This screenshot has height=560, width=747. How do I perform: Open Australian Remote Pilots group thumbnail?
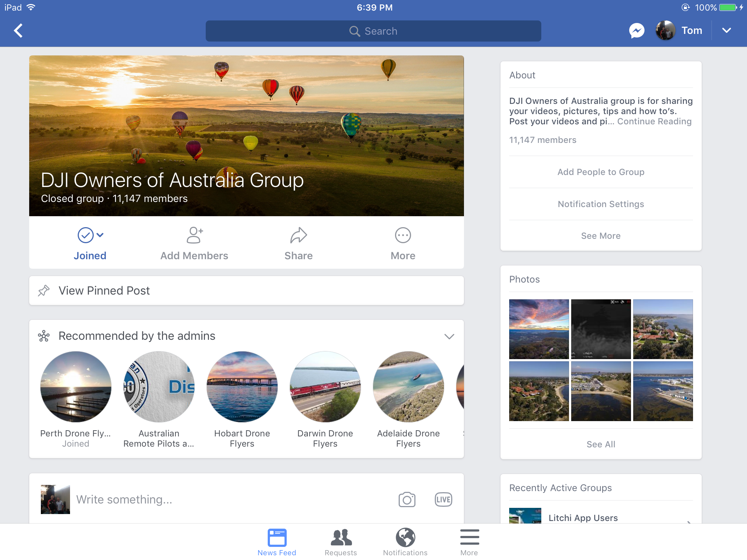(x=159, y=387)
